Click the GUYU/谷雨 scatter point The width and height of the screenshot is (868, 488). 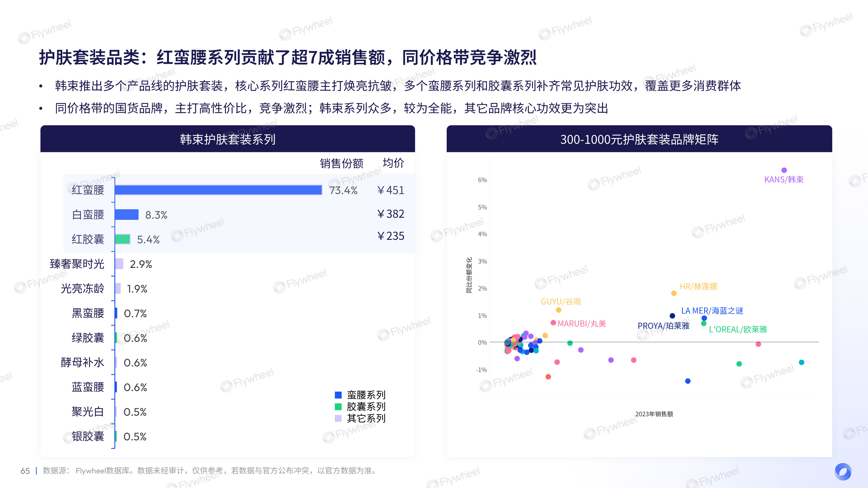559,310
